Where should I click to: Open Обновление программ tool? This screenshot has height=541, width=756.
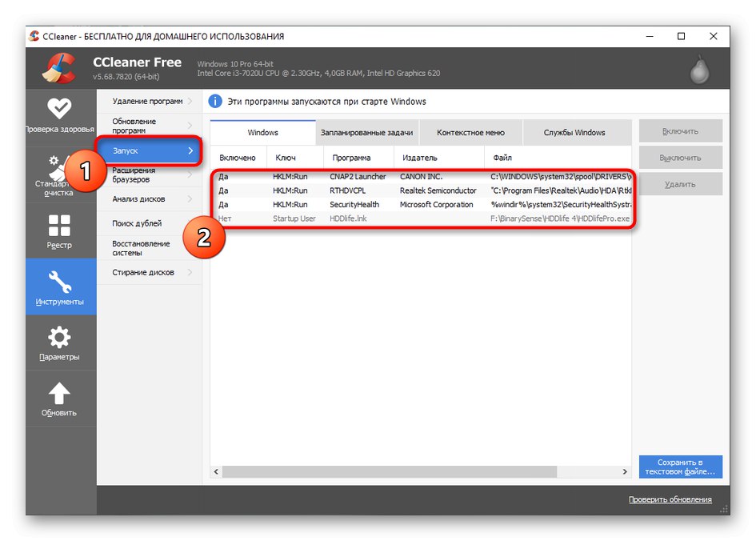pos(150,126)
